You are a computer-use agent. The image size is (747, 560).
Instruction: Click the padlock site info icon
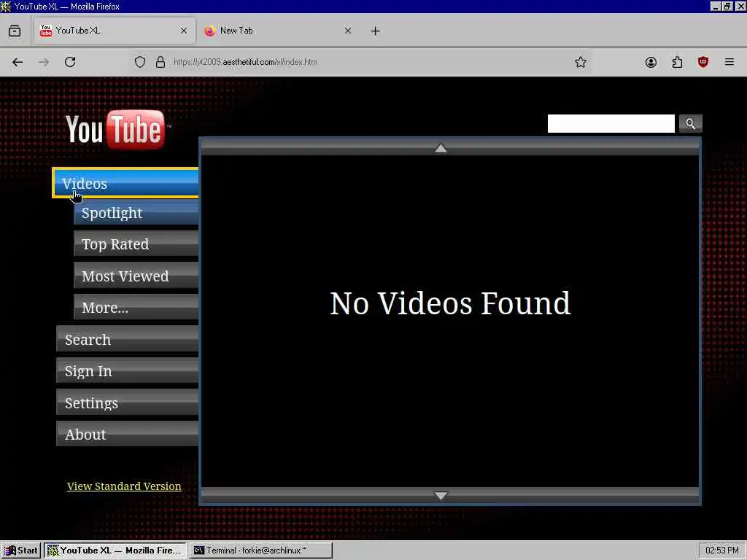pyautogui.click(x=160, y=62)
